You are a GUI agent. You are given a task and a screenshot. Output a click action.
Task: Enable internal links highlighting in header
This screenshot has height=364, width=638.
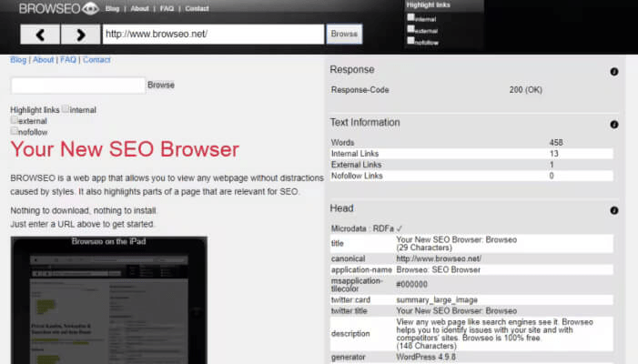(410, 17)
